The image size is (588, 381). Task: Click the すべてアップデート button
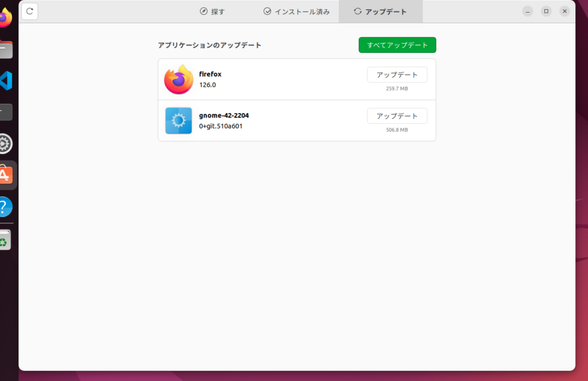coord(397,45)
